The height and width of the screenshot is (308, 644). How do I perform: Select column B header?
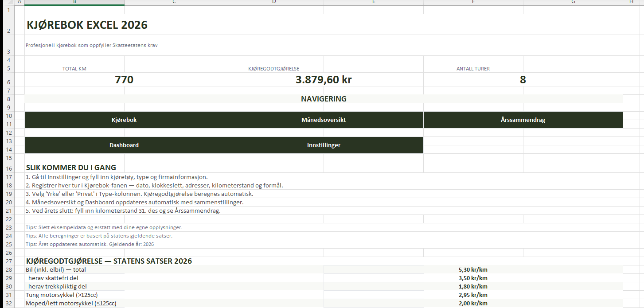74,2
